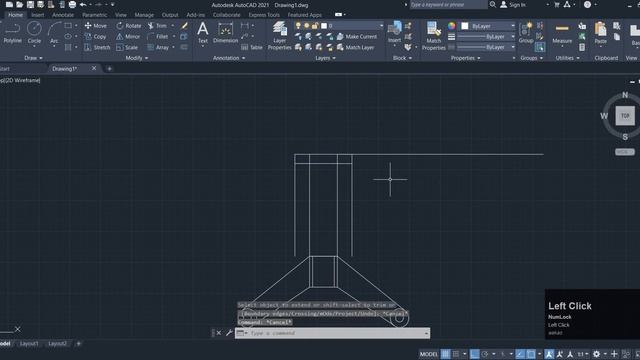
Task: Toggle 2D object snap in status bar
Action: pos(531,354)
